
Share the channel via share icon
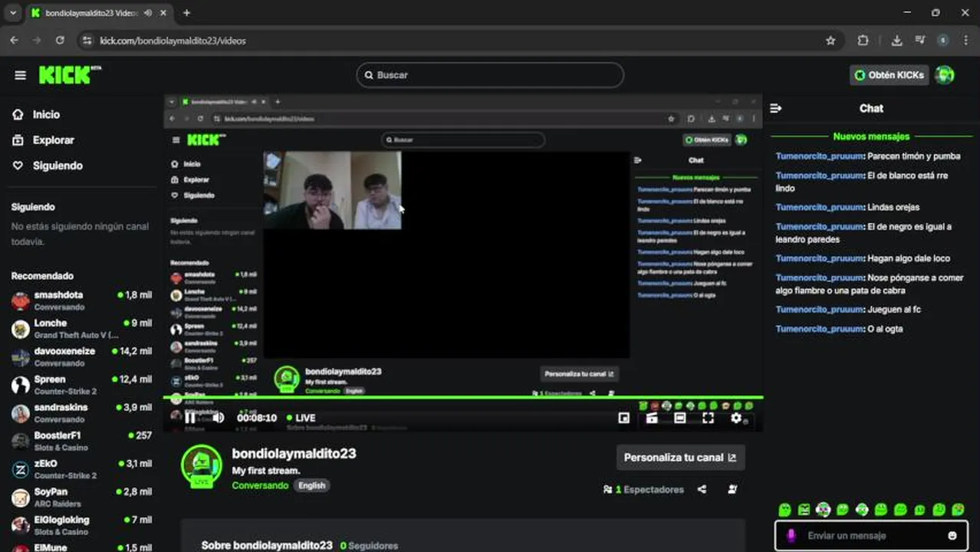click(702, 489)
